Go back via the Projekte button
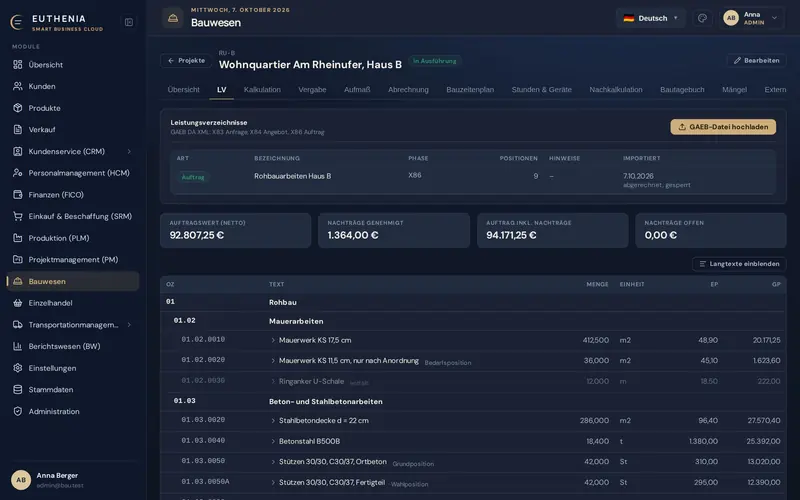Image resolution: width=800 pixels, height=500 pixels. coord(186,61)
